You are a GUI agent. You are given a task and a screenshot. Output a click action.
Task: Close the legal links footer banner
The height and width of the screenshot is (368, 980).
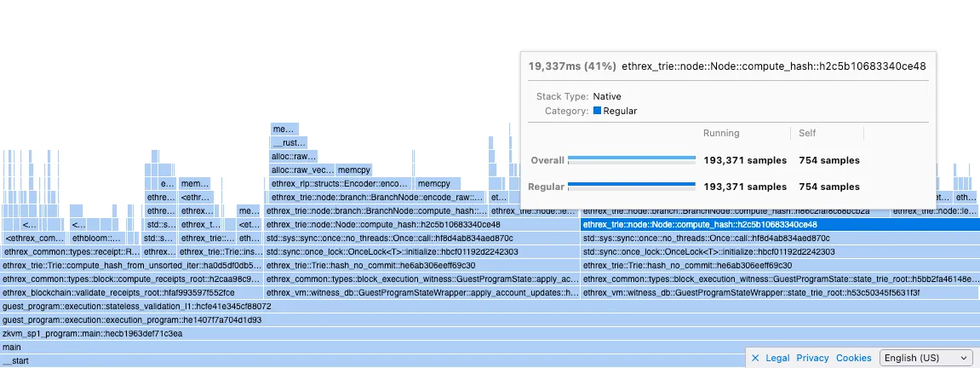click(x=755, y=359)
